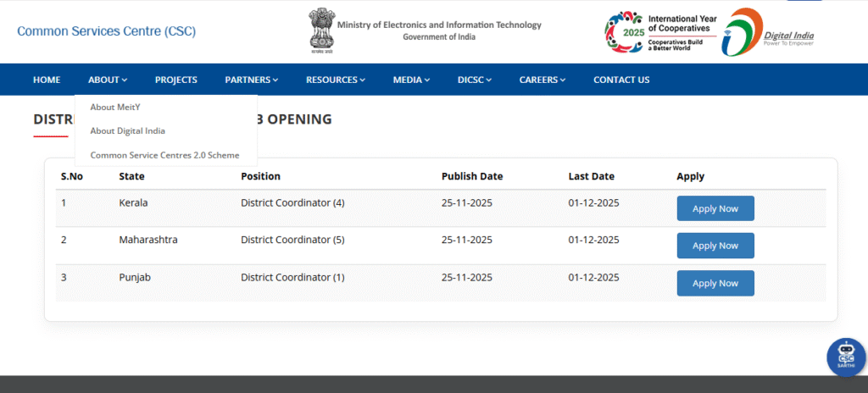
Task: Expand the MEDIA dropdown menu
Action: [411, 80]
